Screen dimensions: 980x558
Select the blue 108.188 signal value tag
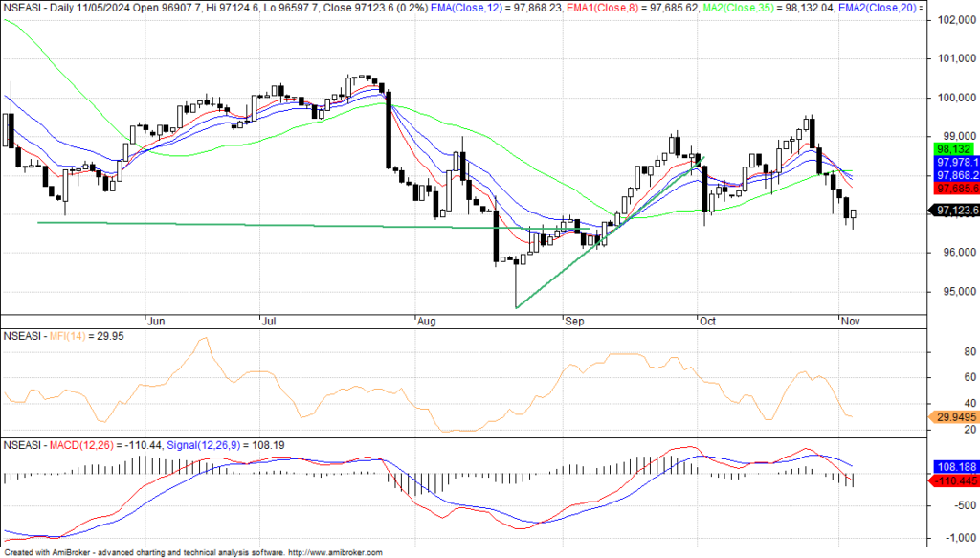pyautogui.click(x=954, y=465)
